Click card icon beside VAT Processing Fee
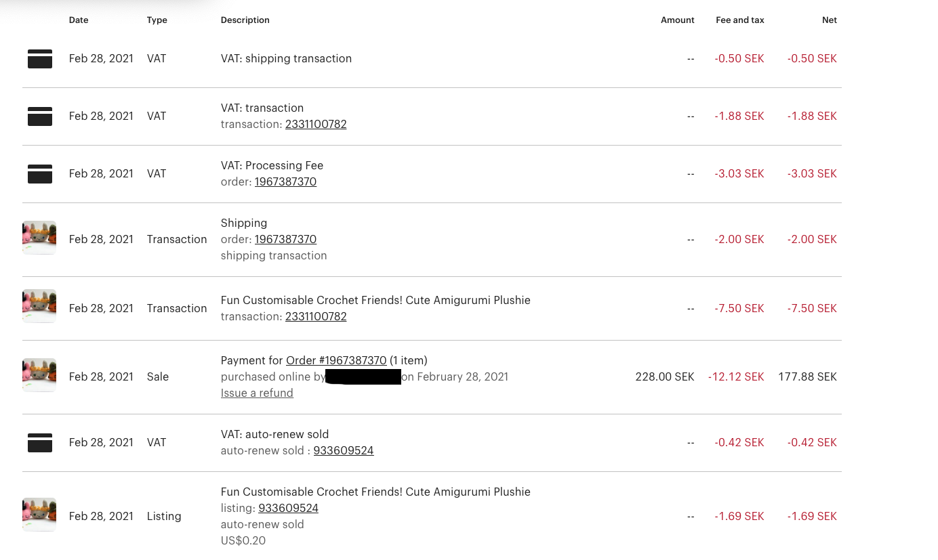 coord(40,174)
